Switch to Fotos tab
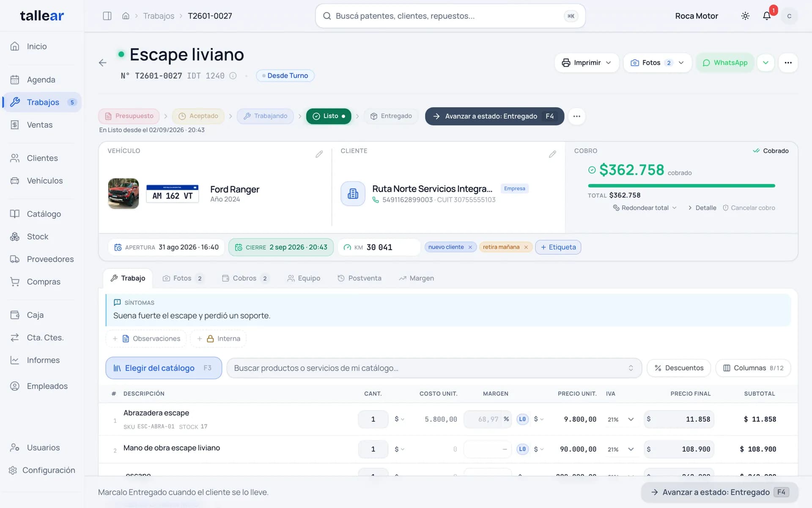Screen dimensions: 812x508 point(183,278)
